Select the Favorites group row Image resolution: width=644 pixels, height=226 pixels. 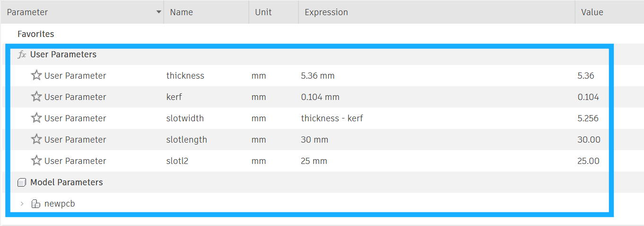(36, 34)
